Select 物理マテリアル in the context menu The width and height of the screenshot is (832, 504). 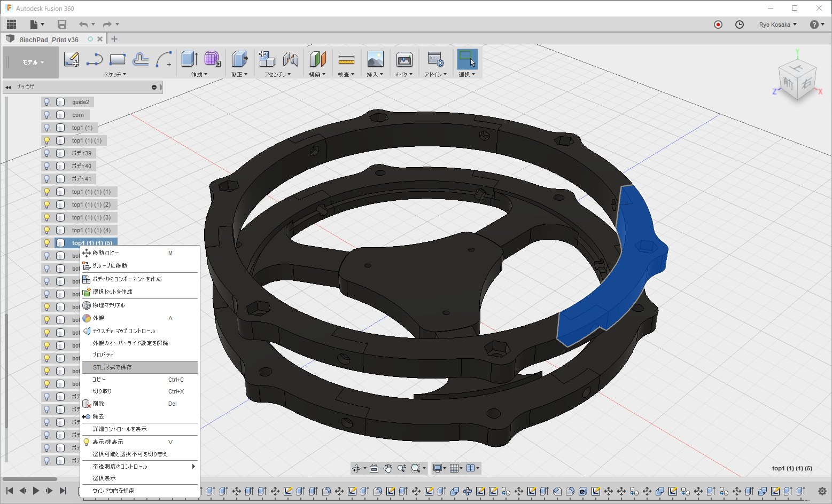108,305
